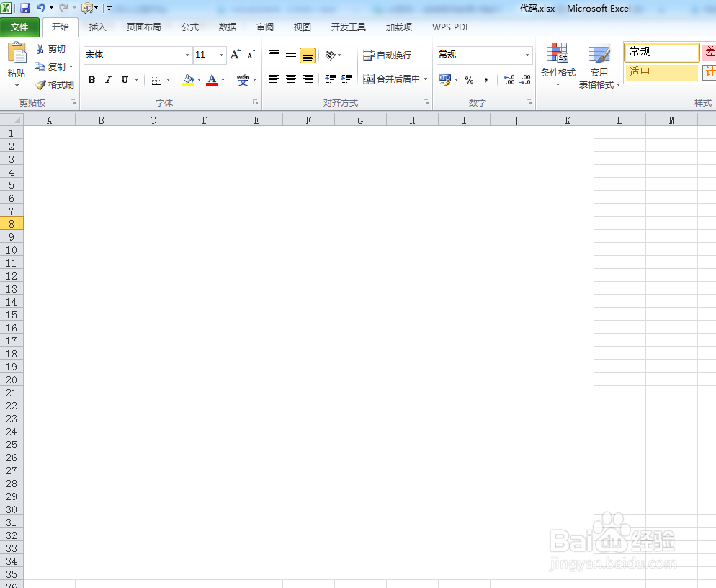716x588 pixels.
Task: Click the Undo arrow icon
Action: 40,8
